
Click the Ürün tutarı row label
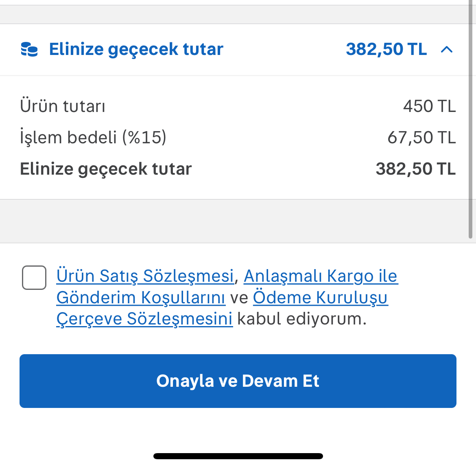click(x=63, y=106)
